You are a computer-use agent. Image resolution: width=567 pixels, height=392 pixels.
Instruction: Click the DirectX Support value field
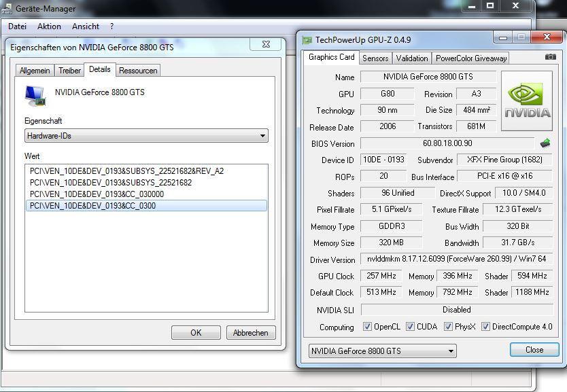tap(523, 193)
